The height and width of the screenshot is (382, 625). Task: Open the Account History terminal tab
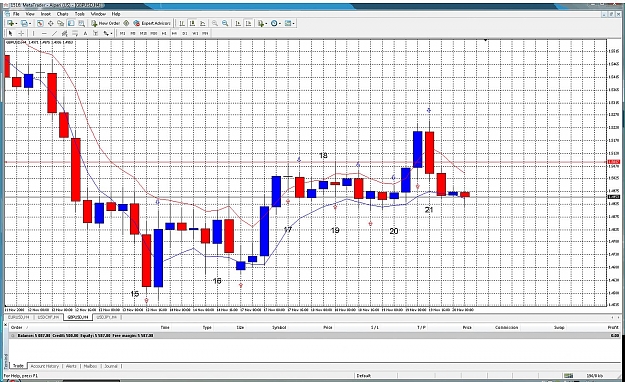coord(45,366)
